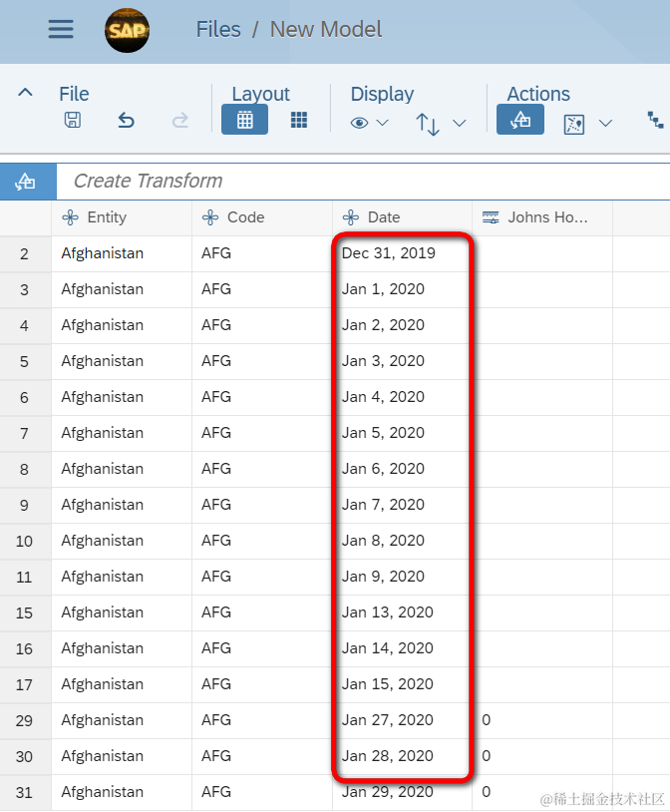The image size is (670, 812).
Task: Click Afghanistan cell in row 31
Action: coord(122,792)
